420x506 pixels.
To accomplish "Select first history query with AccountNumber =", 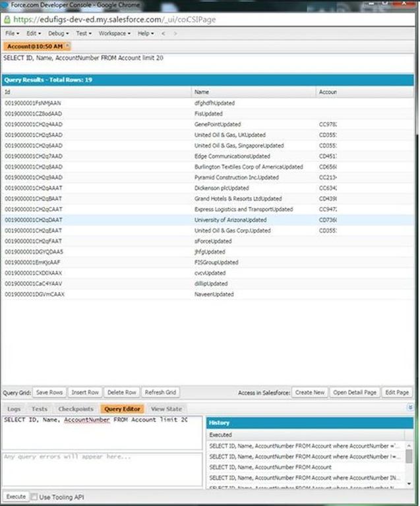I will (305, 445).
